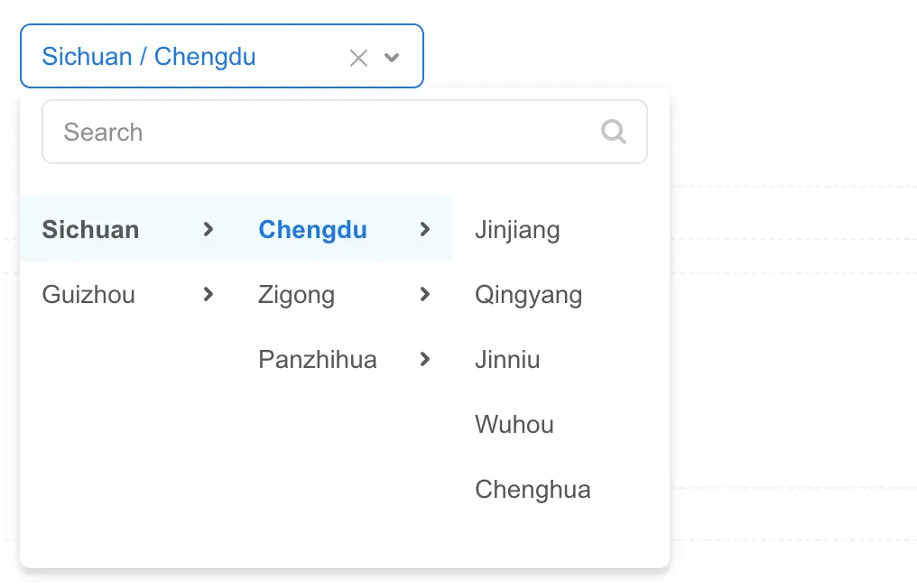917x588 pixels.
Task: Pick the Qingyang district
Action: 528,294
